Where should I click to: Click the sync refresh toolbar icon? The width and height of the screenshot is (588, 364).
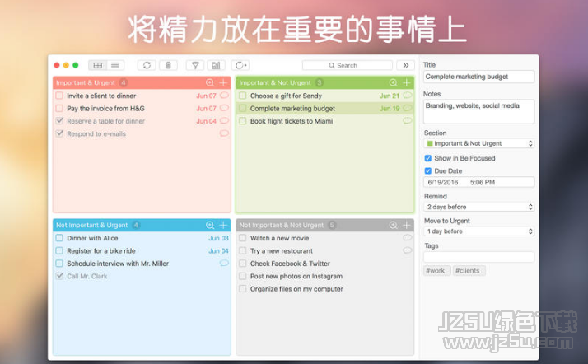click(147, 65)
